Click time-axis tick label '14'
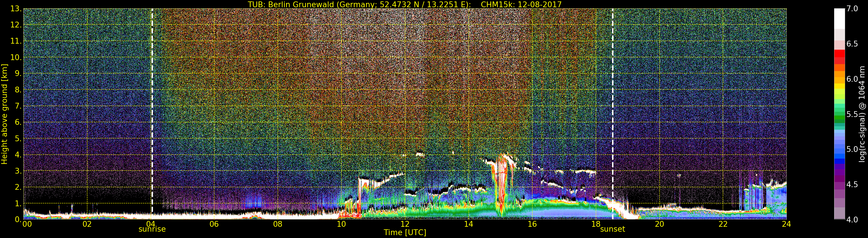868x238 pixels. (x=468, y=224)
